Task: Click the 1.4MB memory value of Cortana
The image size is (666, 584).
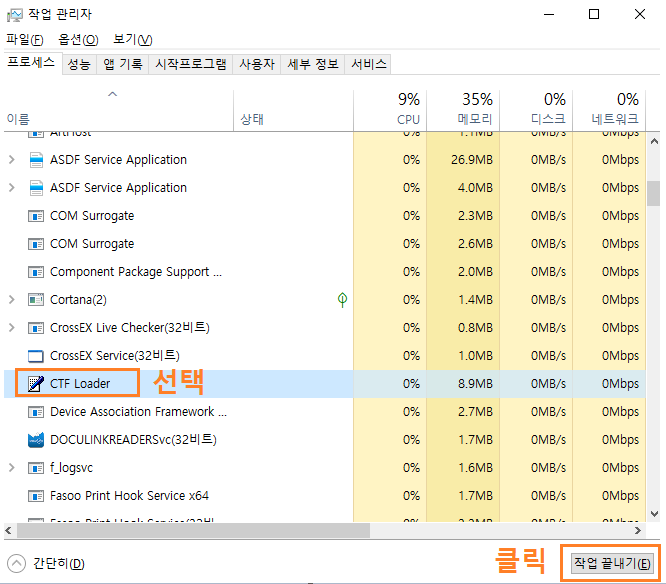Action: [x=475, y=300]
